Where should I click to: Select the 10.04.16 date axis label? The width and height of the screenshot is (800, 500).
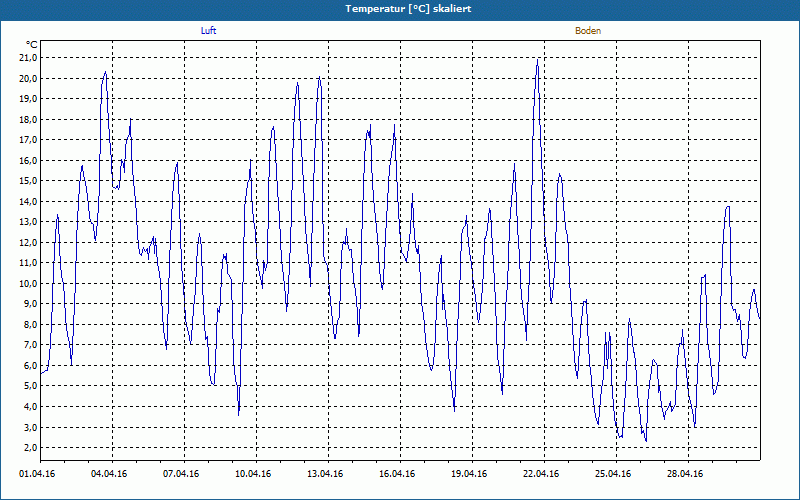pos(253,474)
